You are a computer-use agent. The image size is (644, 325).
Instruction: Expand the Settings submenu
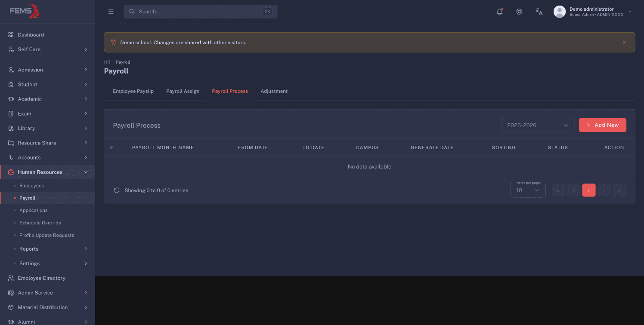pyautogui.click(x=47, y=264)
